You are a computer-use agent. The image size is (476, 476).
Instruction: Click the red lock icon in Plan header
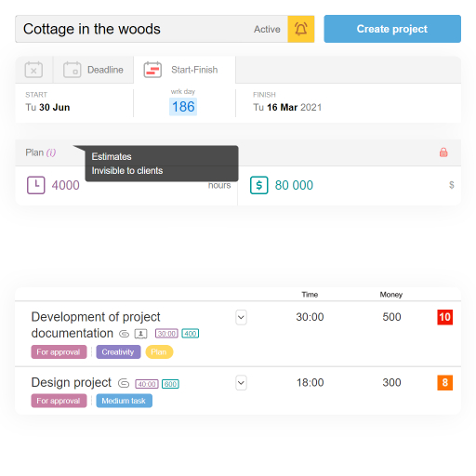(x=443, y=152)
